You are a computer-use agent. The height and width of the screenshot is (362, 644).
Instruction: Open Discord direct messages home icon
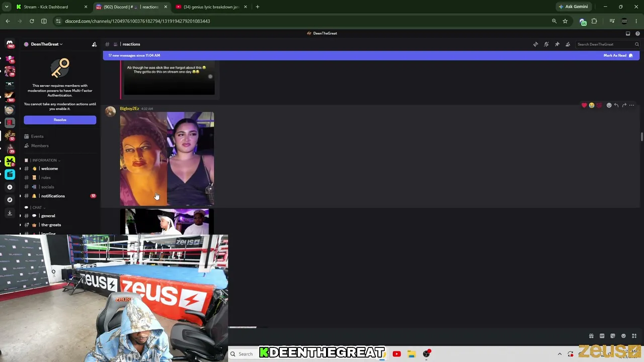pos(10,44)
